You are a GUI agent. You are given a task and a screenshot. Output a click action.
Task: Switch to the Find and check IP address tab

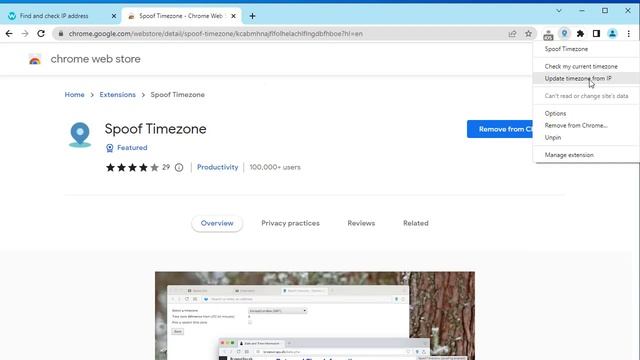(60, 16)
